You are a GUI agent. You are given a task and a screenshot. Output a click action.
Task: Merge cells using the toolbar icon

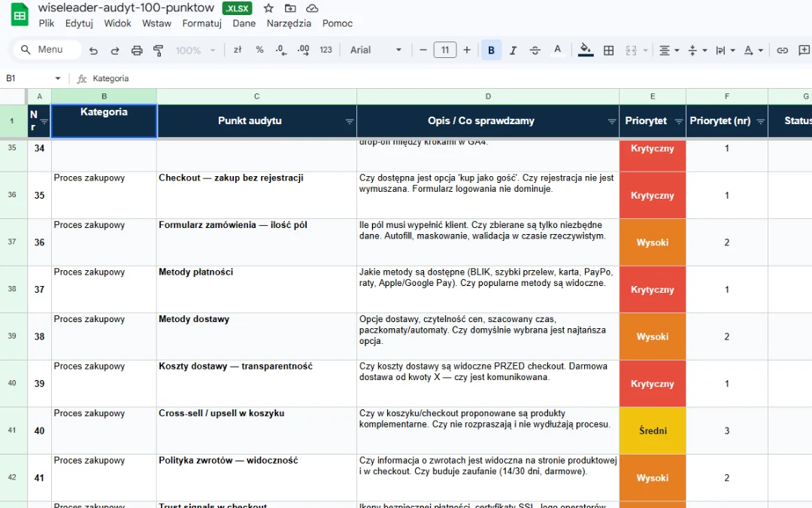tap(631, 50)
